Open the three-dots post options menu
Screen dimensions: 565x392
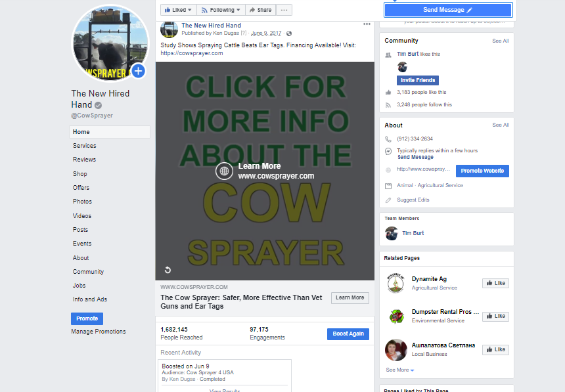coord(367,24)
